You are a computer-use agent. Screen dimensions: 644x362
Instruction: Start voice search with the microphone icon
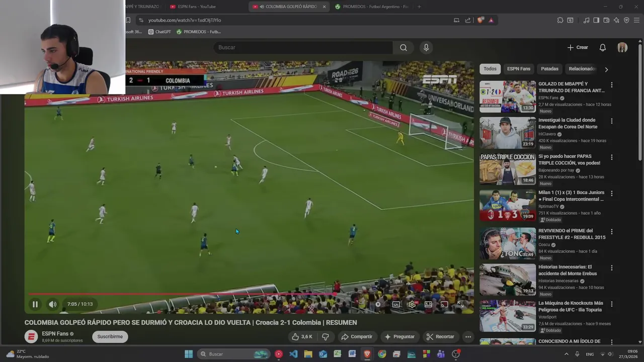pos(426,47)
